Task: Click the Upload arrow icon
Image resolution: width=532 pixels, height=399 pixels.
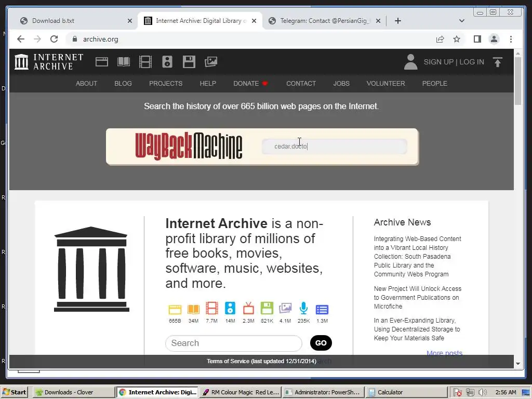Action: point(498,62)
